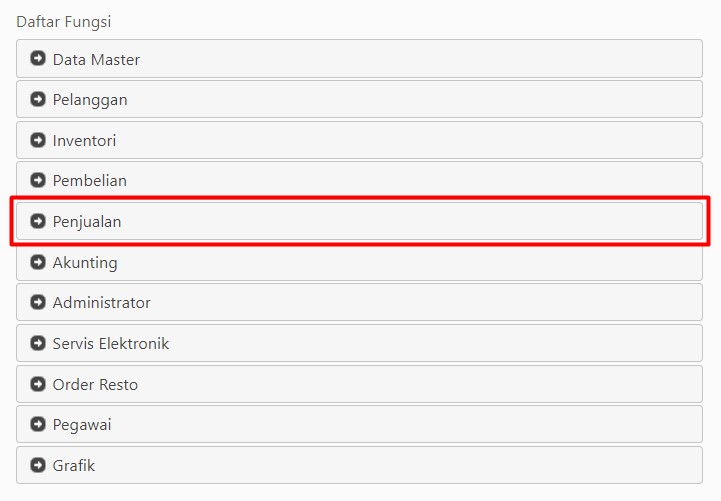Click the arrow icon next to Pelanggan
This screenshot has width=721, height=501.
(38, 99)
